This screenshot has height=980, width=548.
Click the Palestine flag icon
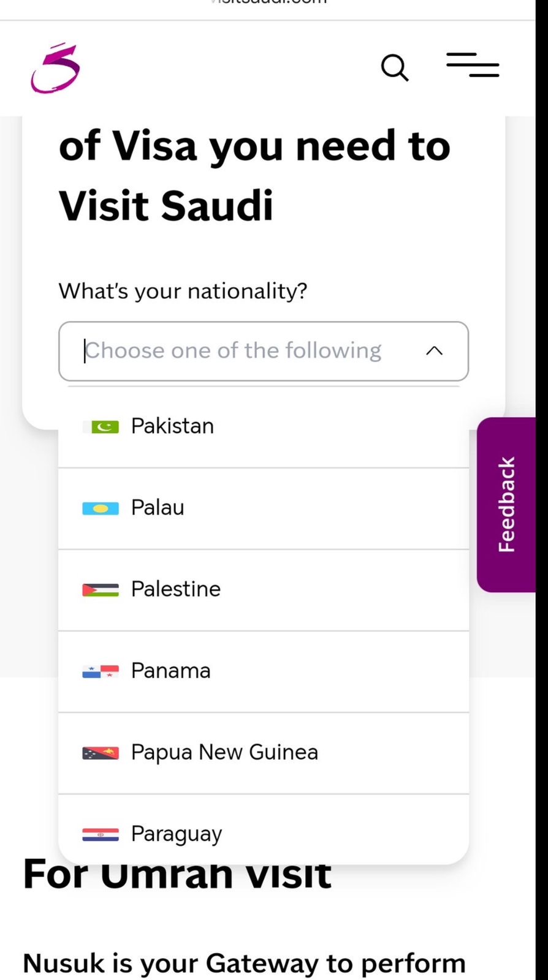pyautogui.click(x=101, y=590)
